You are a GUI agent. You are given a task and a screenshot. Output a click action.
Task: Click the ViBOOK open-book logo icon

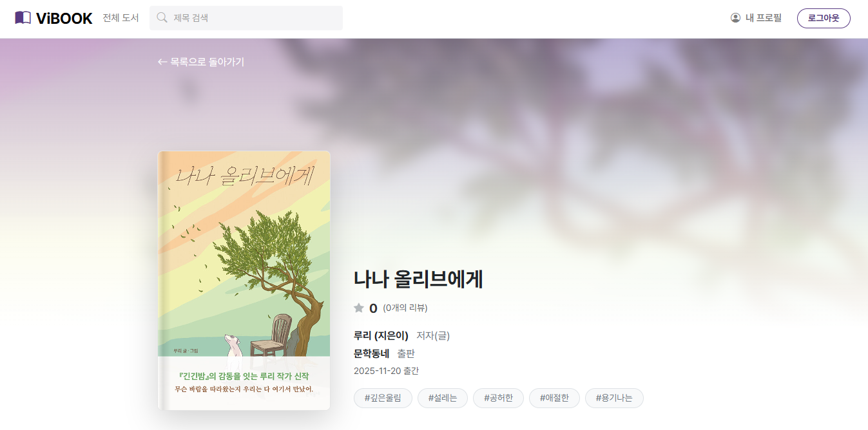[23, 18]
